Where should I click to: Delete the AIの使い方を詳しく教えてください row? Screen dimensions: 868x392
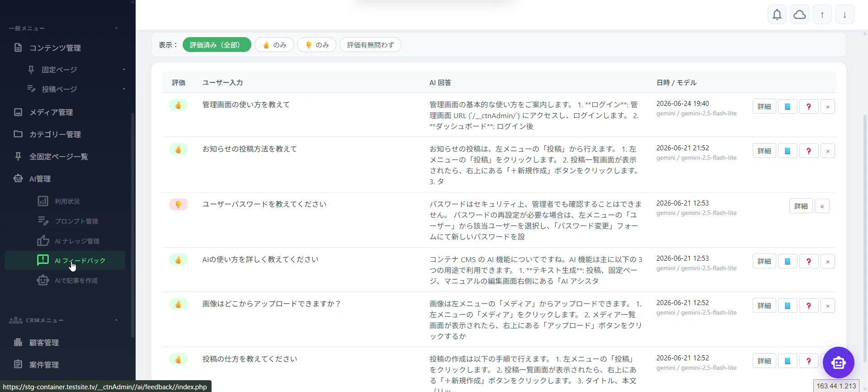pyautogui.click(x=828, y=261)
